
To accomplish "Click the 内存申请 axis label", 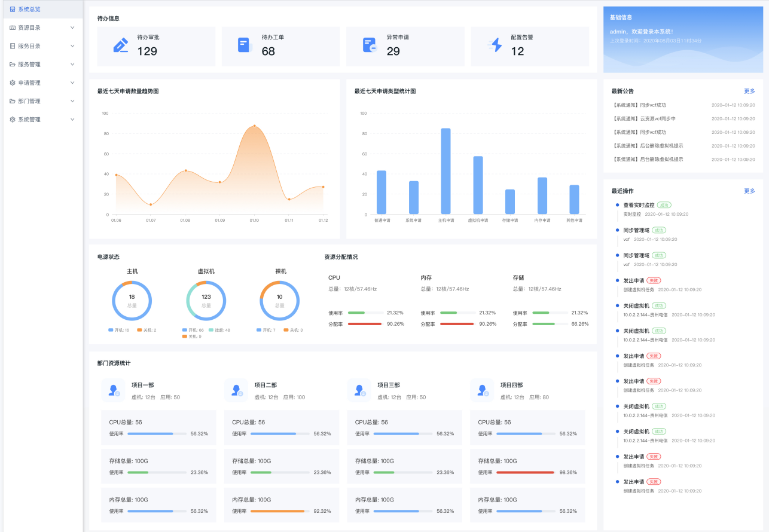I will click(542, 221).
